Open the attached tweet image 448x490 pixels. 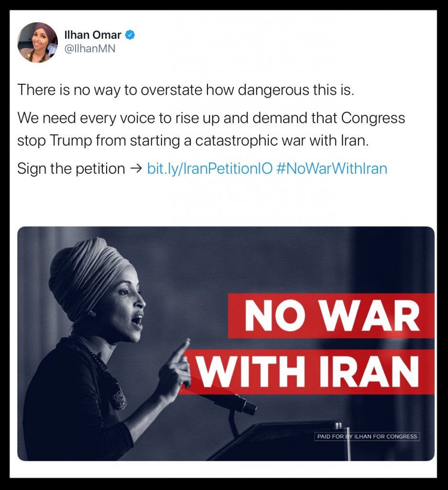tap(226, 344)
